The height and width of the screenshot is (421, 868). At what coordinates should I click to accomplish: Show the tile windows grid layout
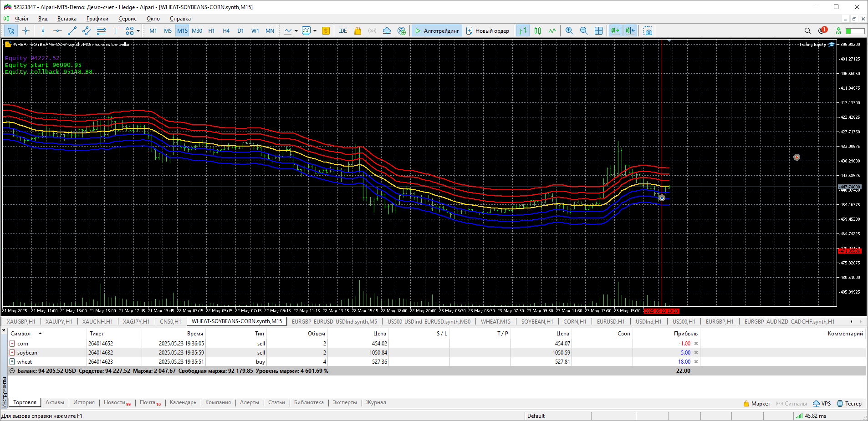pyautogui.click(x=599, y=31)
